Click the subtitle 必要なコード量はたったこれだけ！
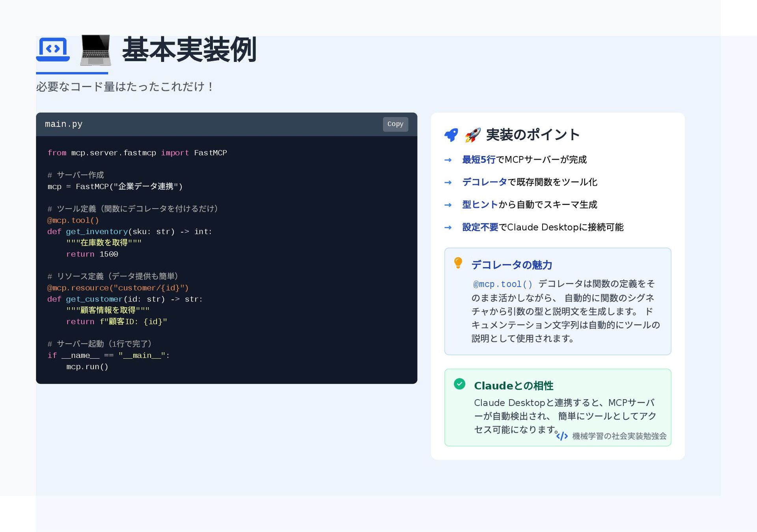The height and width of the screenshot is (532, 757). click(x=125, y=87)
